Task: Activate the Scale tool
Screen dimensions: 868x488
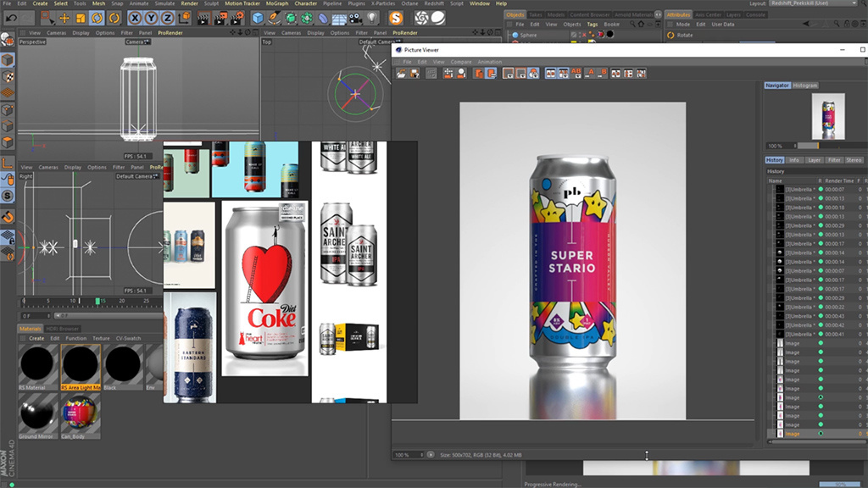Action: tap(81, 19)
